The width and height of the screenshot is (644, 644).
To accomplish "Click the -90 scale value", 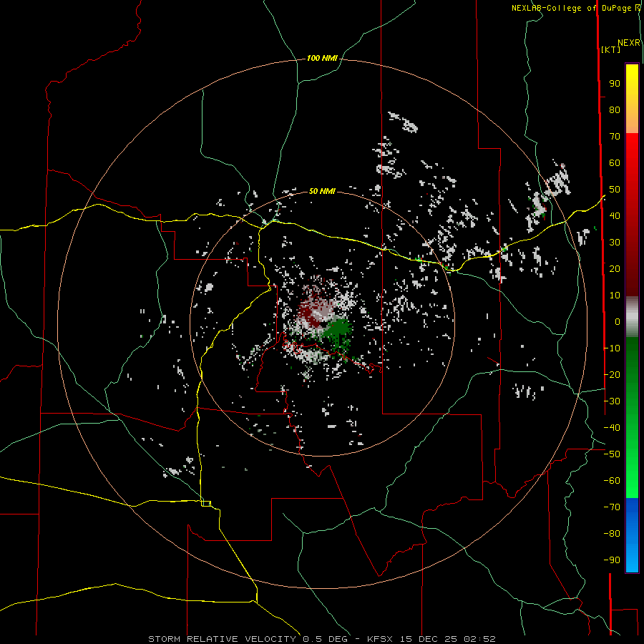I will (x=612, y=560).
